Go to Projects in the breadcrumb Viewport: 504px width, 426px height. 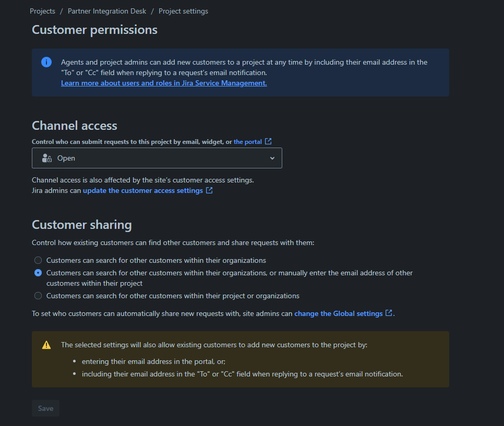[42, 11]
